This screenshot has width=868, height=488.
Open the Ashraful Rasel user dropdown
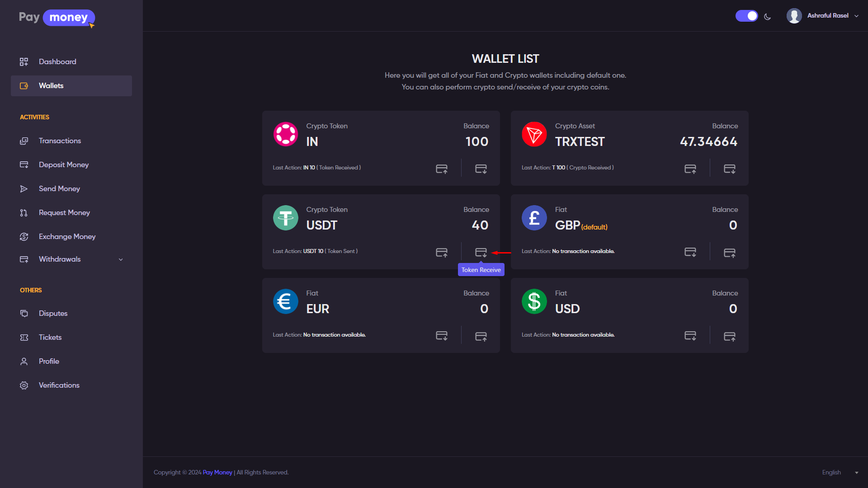[x=823, y=16]
